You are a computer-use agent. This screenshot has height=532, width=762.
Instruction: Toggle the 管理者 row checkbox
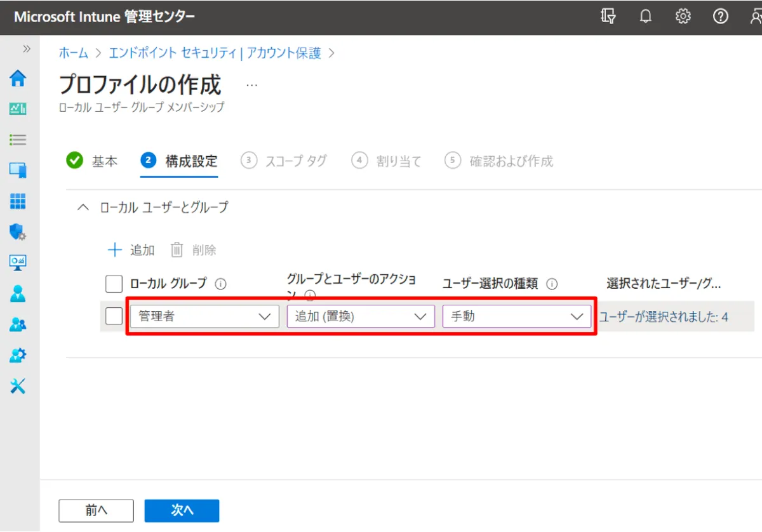(x=114, y=316)
